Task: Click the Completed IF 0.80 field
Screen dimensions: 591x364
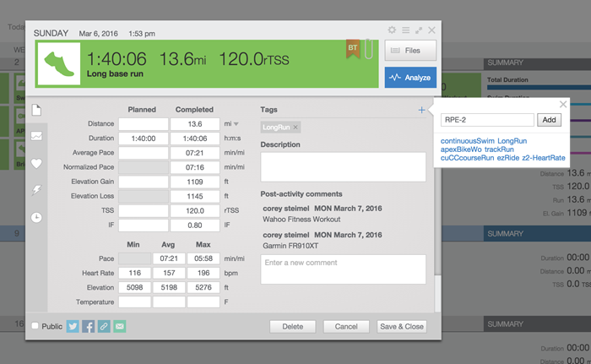Action: coord(195,225)
